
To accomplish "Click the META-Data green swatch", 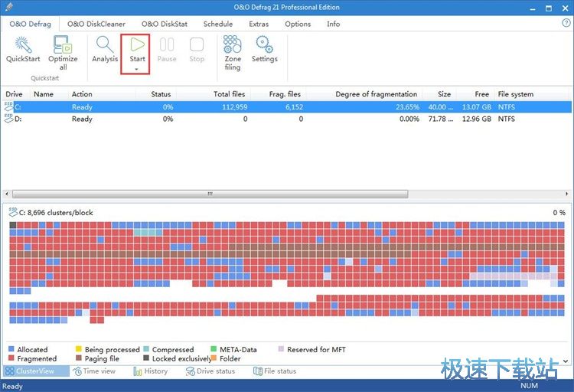I will [x=214, y=349].
